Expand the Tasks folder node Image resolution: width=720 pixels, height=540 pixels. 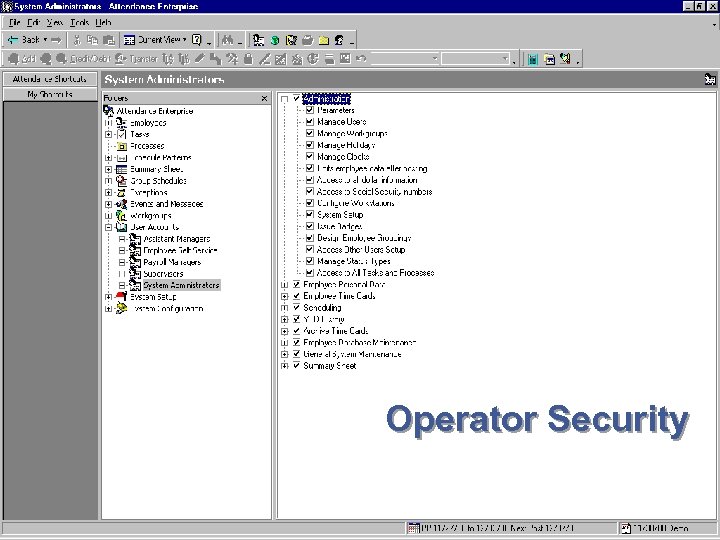(x=108, y=135)
